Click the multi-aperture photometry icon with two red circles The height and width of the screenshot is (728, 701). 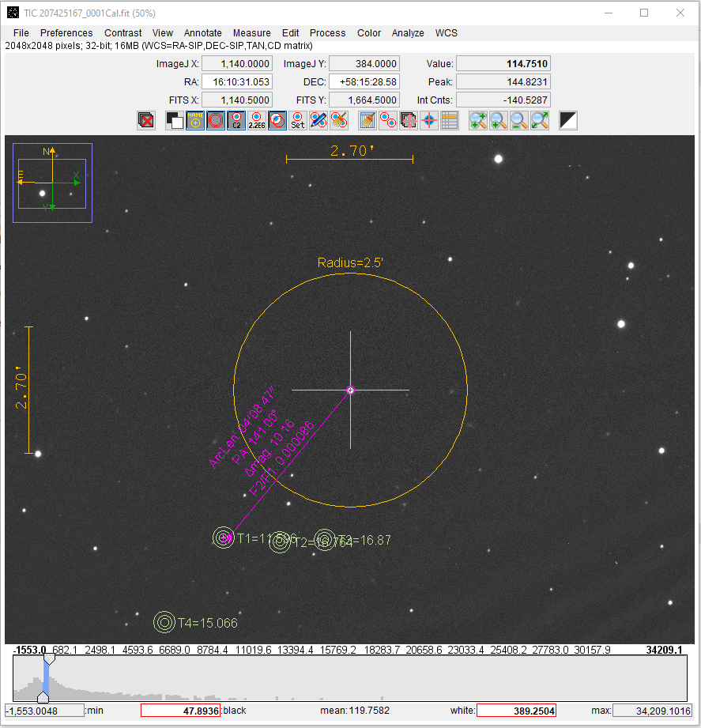click(x=388, y=120)
